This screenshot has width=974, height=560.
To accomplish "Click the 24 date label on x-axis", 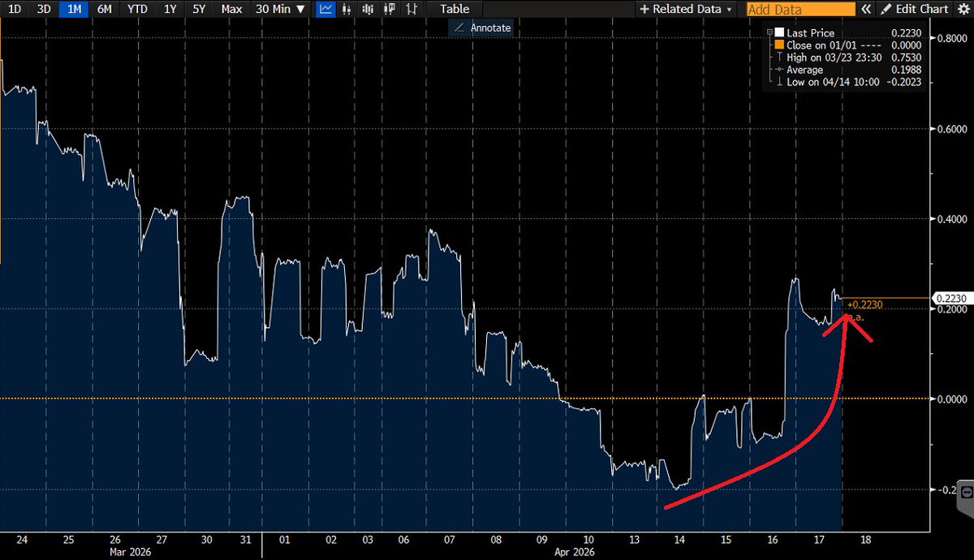I will (23, 539).
